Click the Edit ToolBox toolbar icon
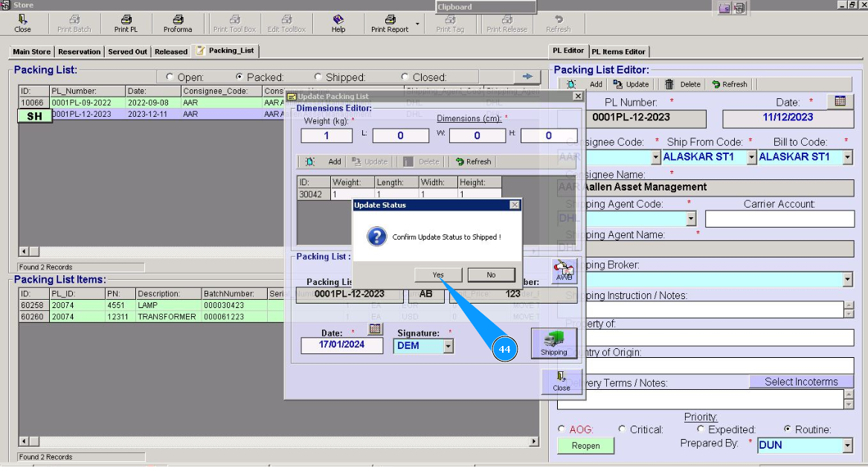This screenshot has height=471, width=868. (287, 24)
